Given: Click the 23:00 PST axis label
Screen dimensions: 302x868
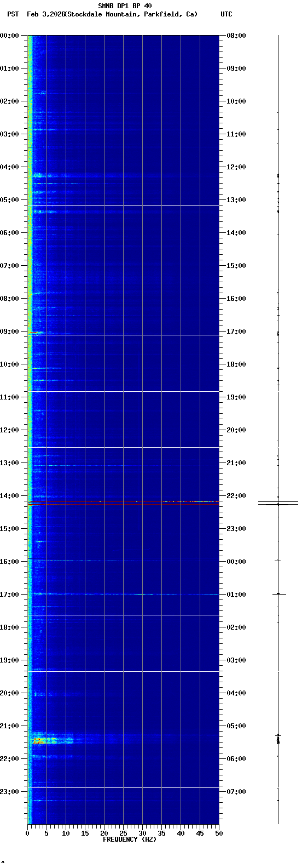Looking at the screenshot, I should tap(10, 792).
